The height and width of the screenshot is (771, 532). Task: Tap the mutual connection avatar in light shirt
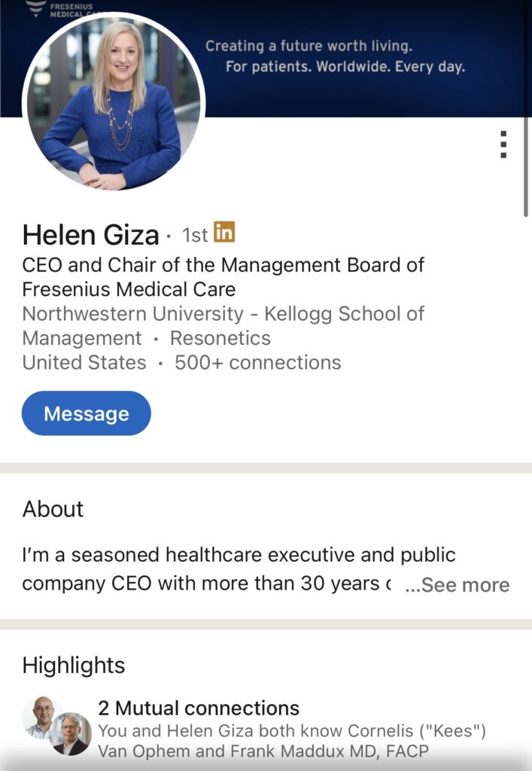click(x=42, y=717)
